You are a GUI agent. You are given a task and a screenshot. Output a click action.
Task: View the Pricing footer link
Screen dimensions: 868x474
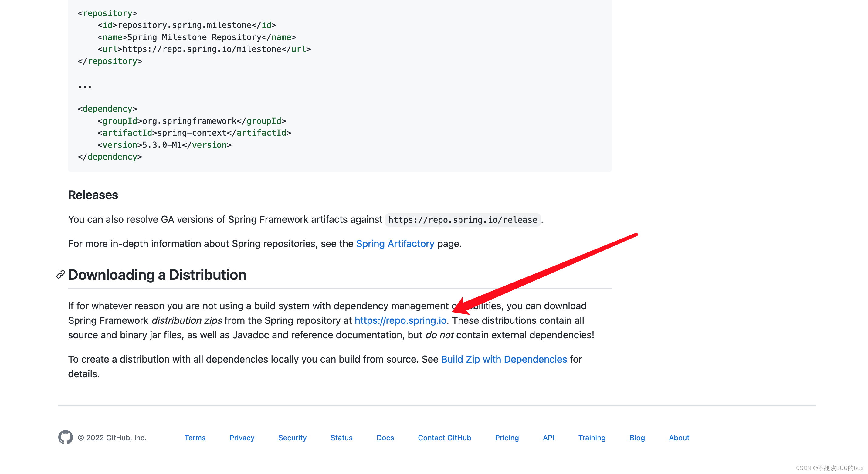coord(507,438)
